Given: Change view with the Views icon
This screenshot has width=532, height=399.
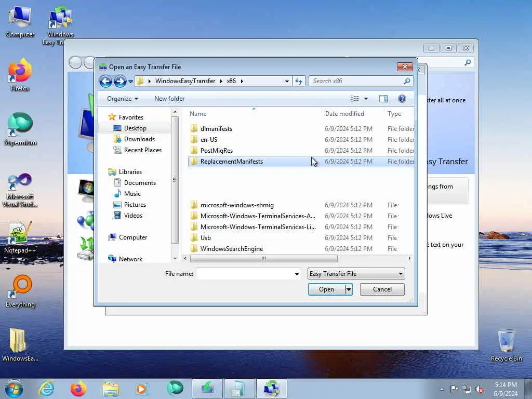Looking at the screenshot, I should [354, 99].
